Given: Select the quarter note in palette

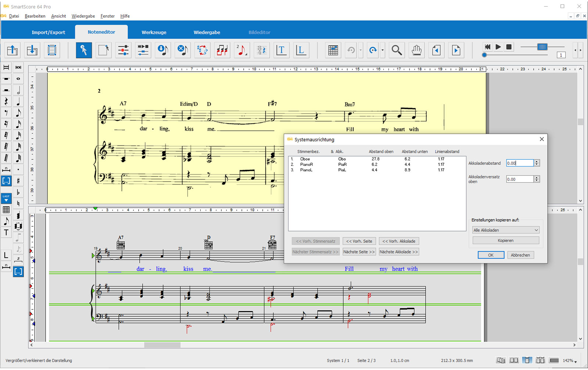Looking at the screenshot, I should click(18, 101).
